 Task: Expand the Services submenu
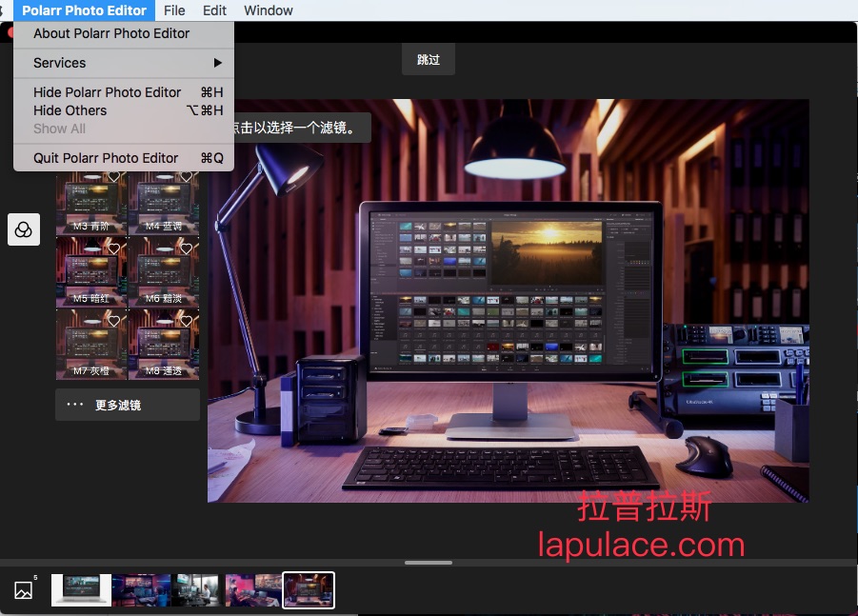[x=124, y=63]
